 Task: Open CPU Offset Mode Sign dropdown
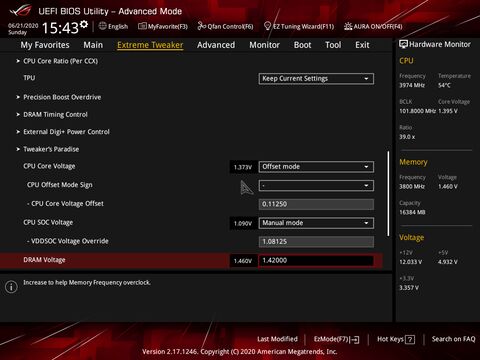(x=316, y=185)
